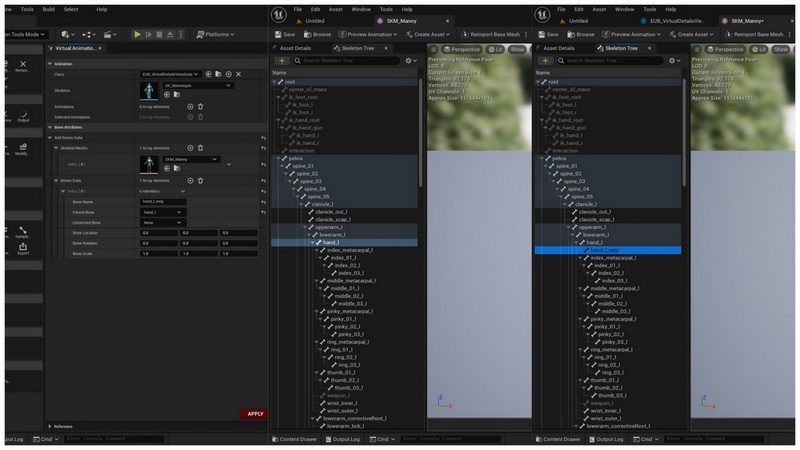Click the green add bone plus button

(x=281, y=61)
